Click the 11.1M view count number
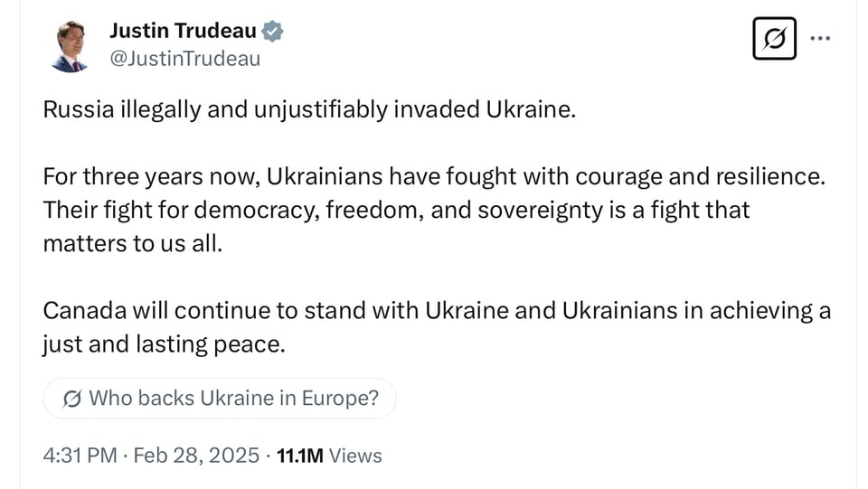Viewport: 868px width, 489px height. (299, 456)
